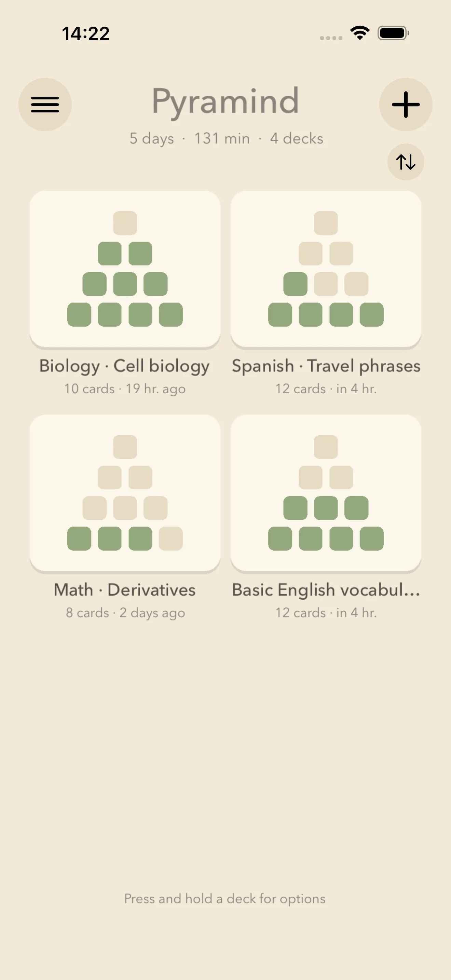Select the Math · Derivatives title
The width and height of the screenshot is (451, 980).
click(125, 590)
